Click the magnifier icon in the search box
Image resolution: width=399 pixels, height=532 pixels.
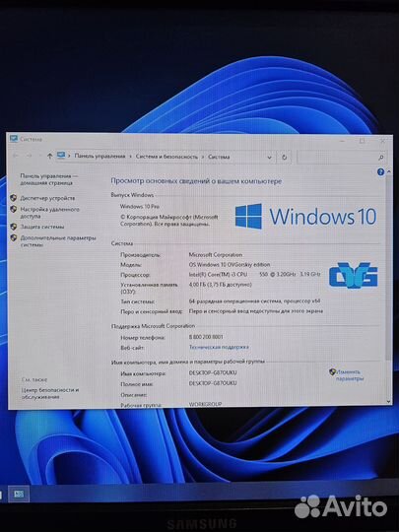click(x=381, y=158)
